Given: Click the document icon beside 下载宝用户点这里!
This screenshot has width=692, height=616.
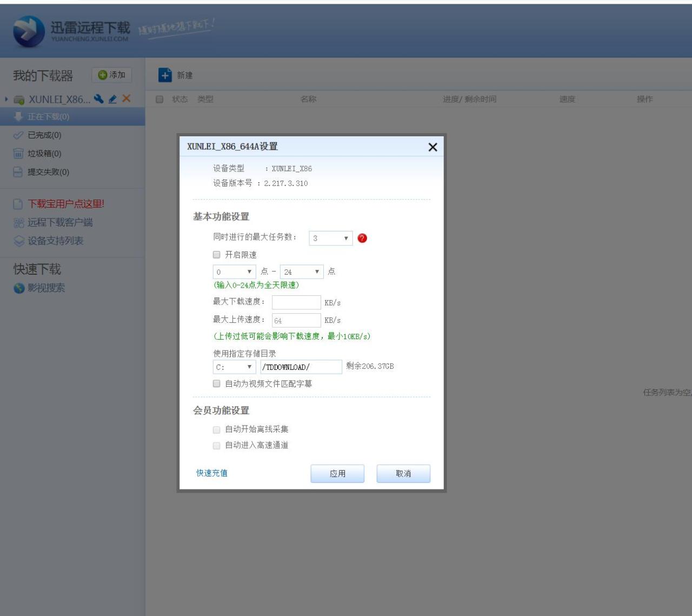Looking at the screenshot, I should click(18, 204).
